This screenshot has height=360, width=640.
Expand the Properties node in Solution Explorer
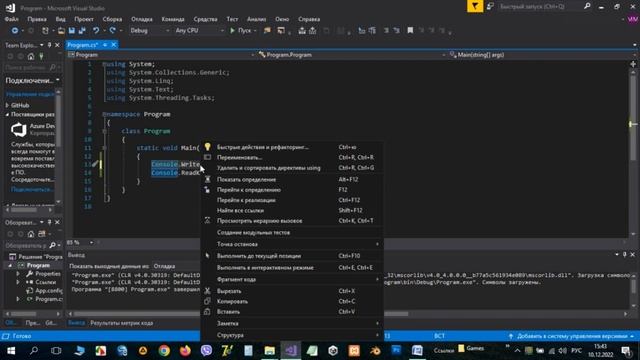(18, 274)
